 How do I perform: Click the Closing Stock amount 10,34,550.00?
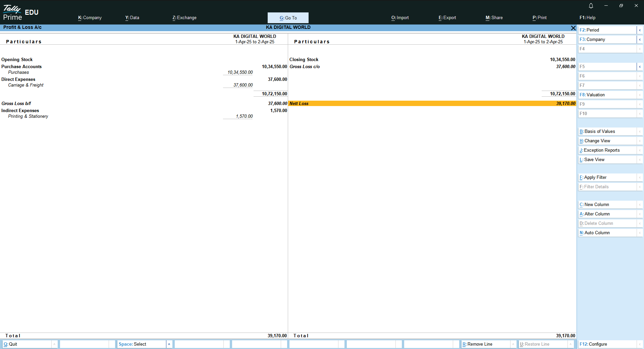point(562,60)
